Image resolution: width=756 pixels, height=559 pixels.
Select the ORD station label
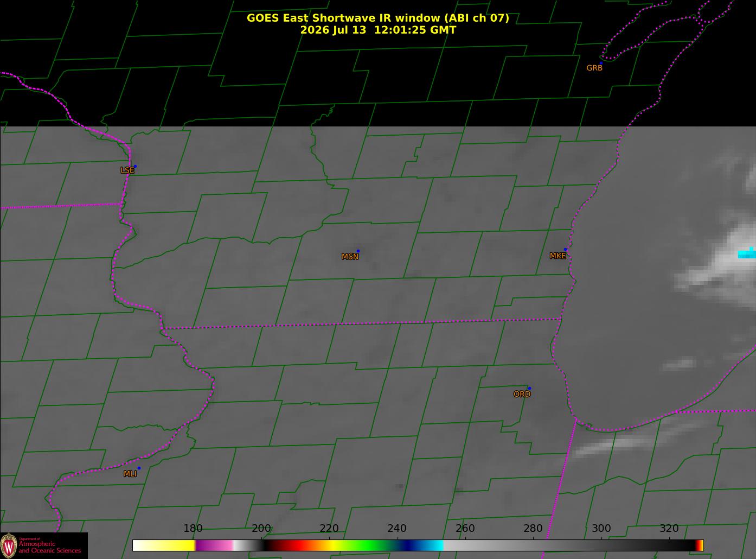tap(522, 394)
